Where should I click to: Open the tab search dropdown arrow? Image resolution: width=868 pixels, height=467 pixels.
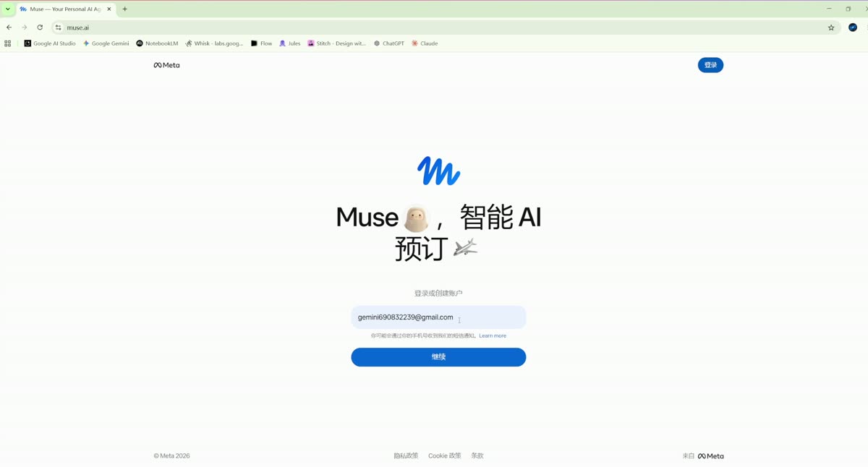click(x=8, y=9)
